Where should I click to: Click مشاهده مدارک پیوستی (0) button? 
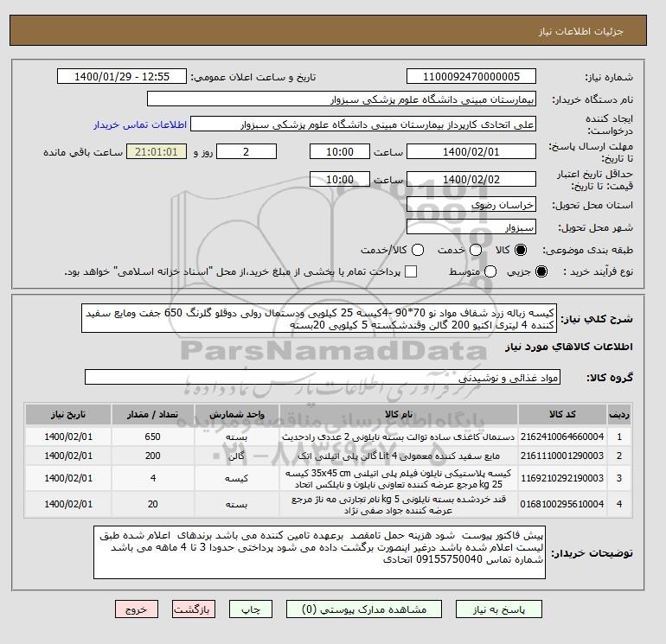(364, 609)
